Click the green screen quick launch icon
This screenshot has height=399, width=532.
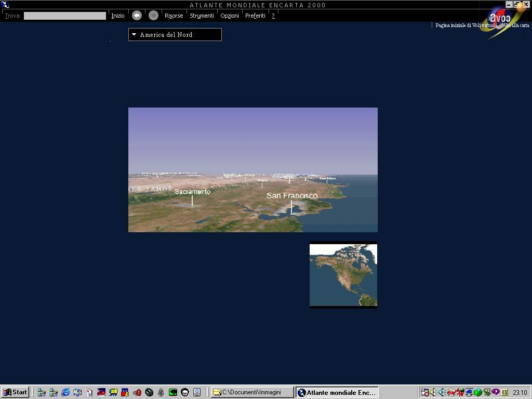pos(172,393)
